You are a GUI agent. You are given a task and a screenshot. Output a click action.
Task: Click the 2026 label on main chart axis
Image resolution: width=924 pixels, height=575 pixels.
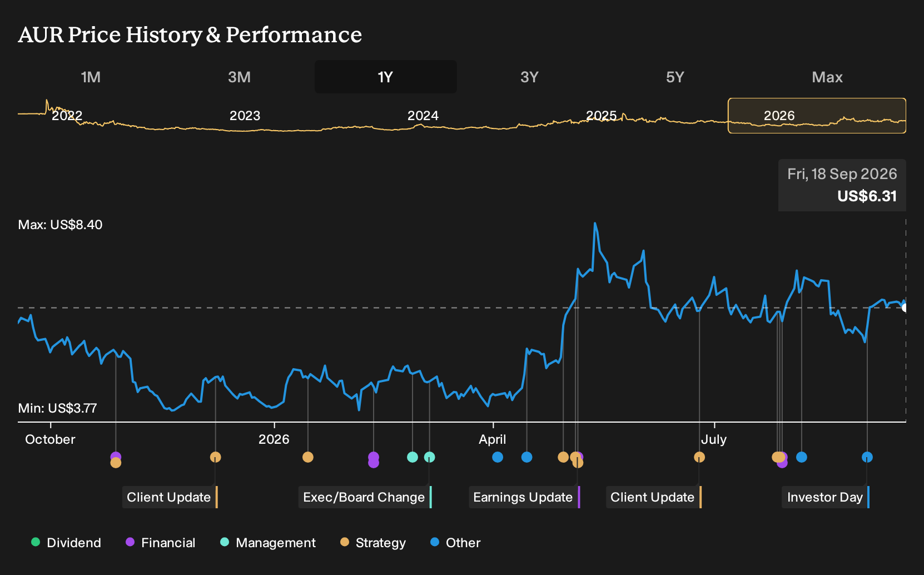click(274, 439)
